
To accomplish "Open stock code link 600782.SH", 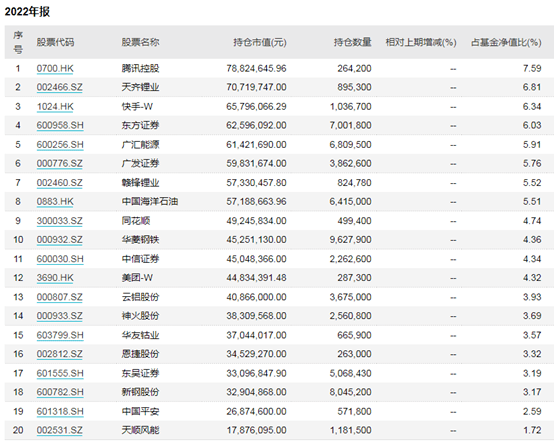I will pyautogui.click(x=60, y=393).
